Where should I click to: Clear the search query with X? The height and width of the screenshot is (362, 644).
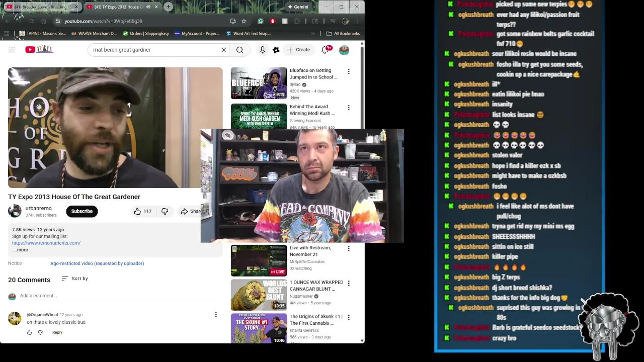tap(223, 50)
